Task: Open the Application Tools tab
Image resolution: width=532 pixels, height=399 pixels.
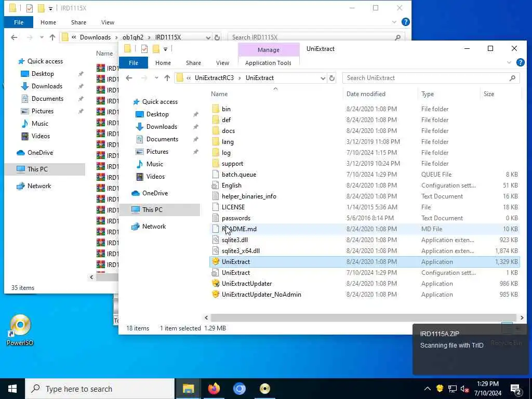Action: coord(268,63)
